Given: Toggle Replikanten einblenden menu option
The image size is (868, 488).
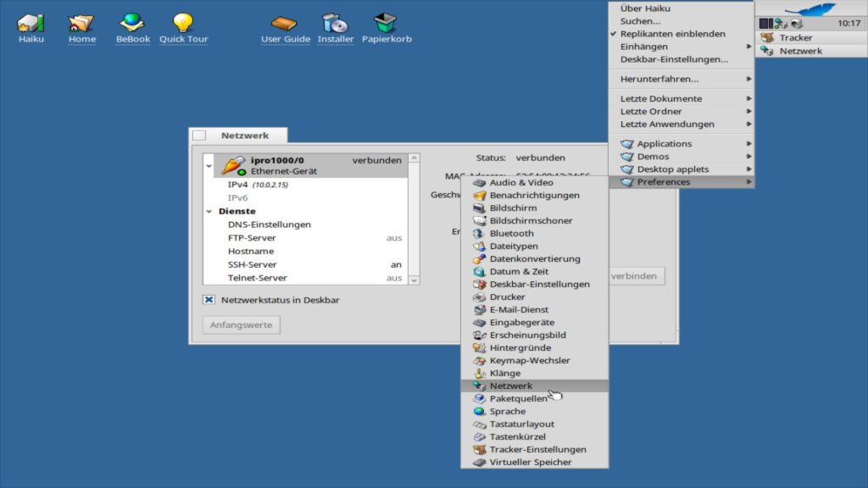Looking at the screenshot, I should pos(682,34).
